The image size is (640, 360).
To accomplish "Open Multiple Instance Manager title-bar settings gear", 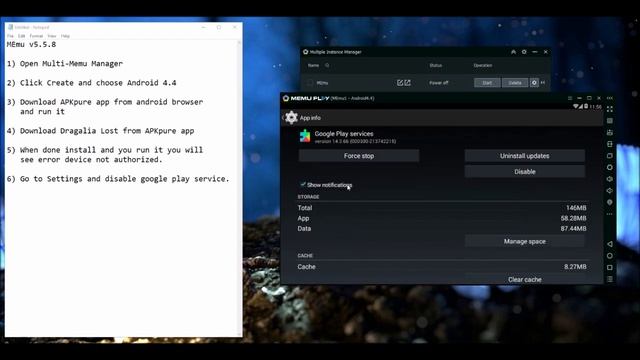I will point(524,52).
